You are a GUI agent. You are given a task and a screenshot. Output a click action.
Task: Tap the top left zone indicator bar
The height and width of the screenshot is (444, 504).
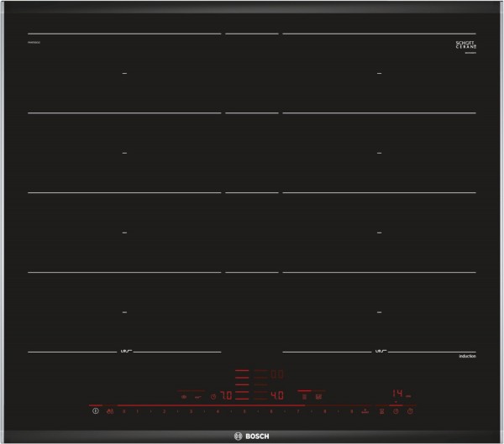coord(242,370)
